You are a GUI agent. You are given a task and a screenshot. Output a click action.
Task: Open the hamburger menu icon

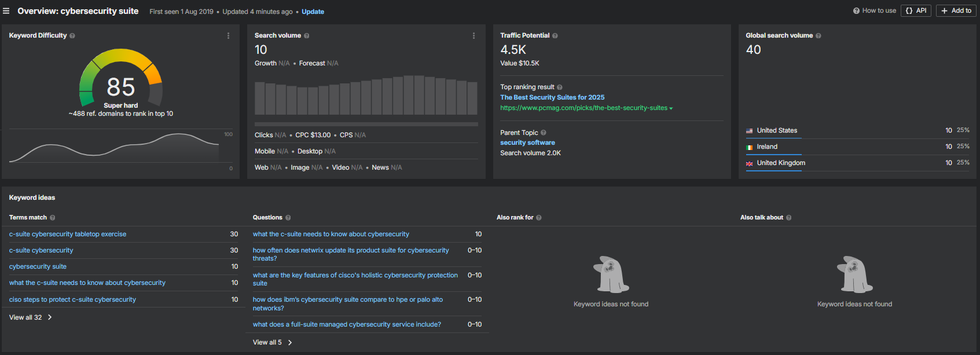6,11
